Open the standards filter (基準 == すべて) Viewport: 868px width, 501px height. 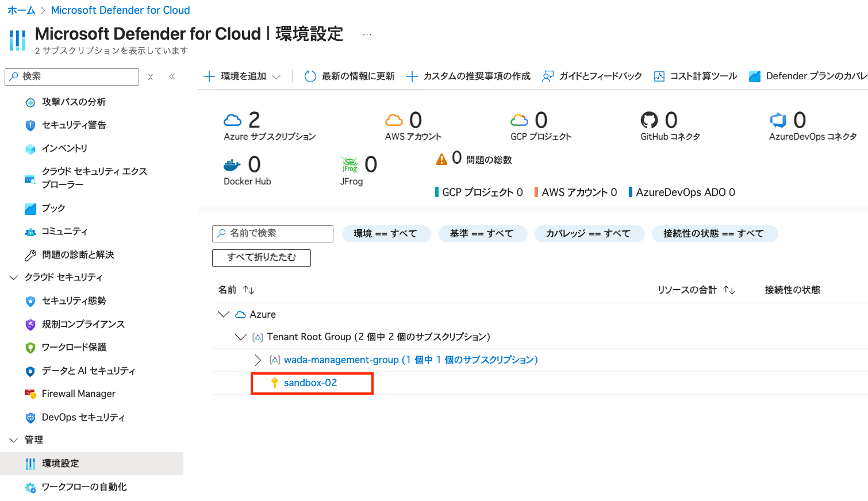pos(482,234)
